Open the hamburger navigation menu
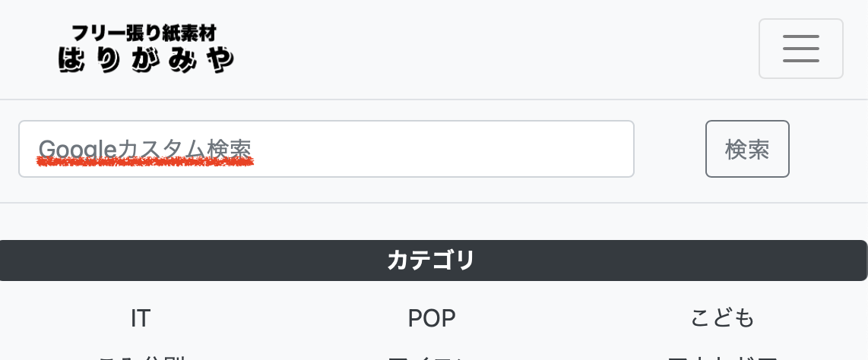 (800, 49)
